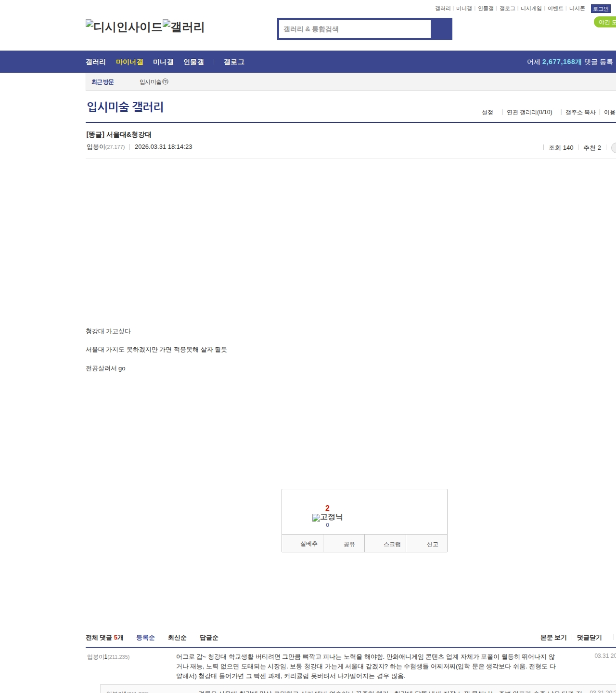
Task: Sort comments by 최신순
Action: click(177, 638)
